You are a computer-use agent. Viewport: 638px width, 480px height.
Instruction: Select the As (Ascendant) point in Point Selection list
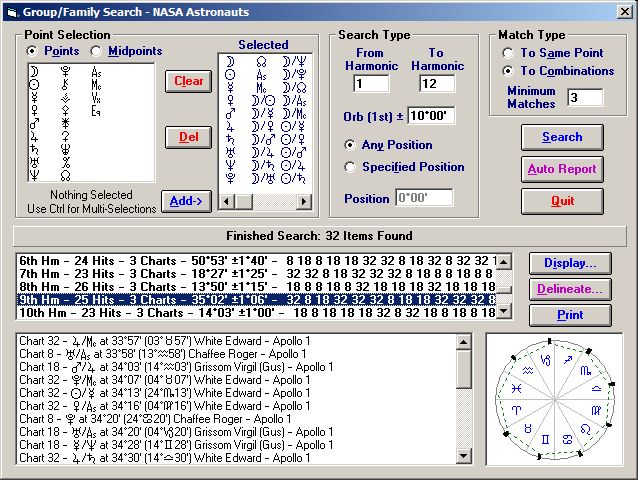tap(96, 73)
